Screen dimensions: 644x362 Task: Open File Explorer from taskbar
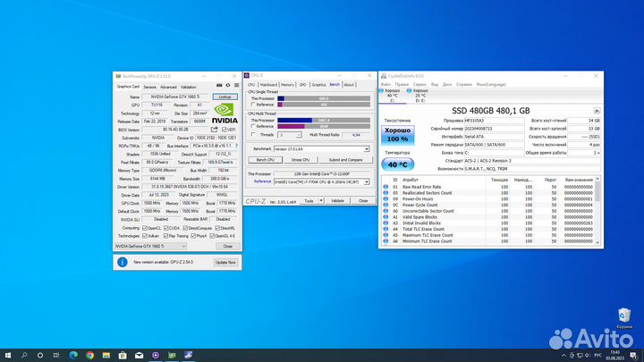pyautogui.click(x=106, y=355)
